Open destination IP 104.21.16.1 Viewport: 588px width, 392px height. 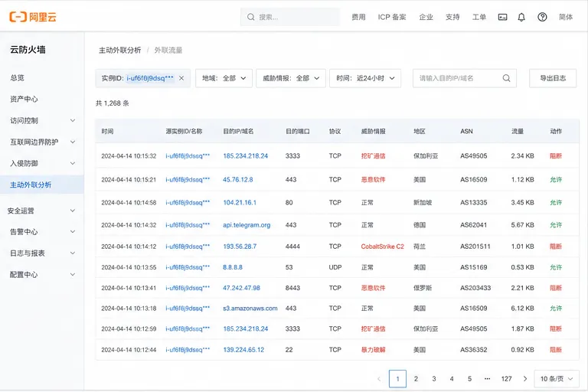(240, 203)
